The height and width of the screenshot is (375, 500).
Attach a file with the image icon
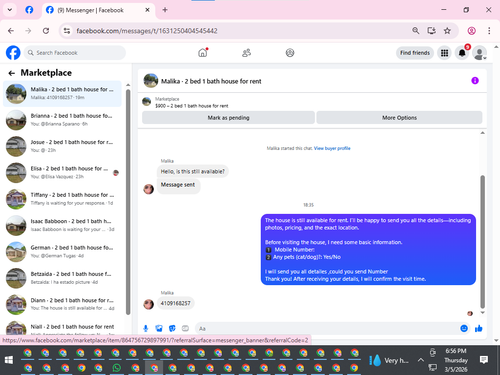click(x=159, y=329)
